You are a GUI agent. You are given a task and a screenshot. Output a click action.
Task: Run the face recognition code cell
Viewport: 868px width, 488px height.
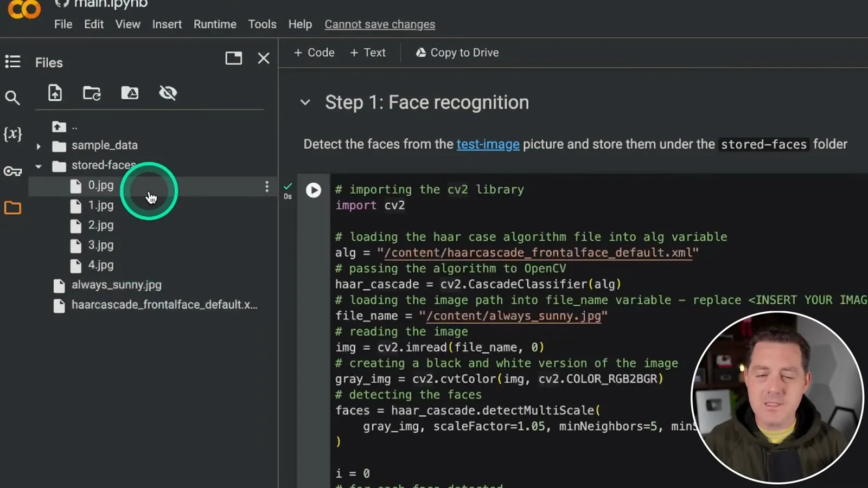pyautogui.click(x=314, y=190)
